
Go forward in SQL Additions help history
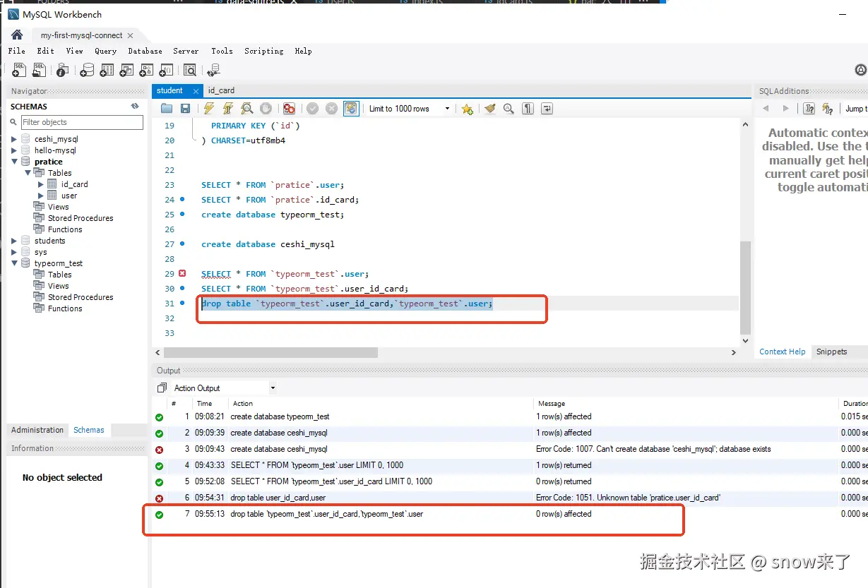tap(785, 108)
